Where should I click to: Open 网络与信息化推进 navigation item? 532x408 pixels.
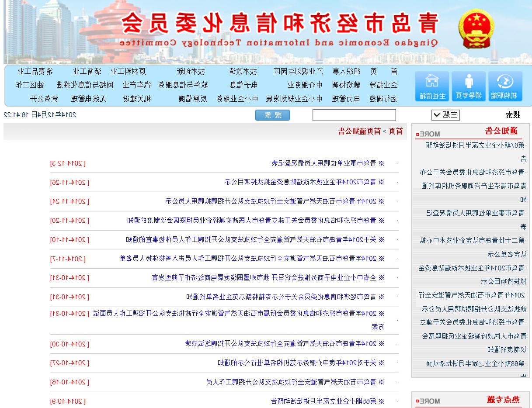pyautogui.click(x=85, y=85)
